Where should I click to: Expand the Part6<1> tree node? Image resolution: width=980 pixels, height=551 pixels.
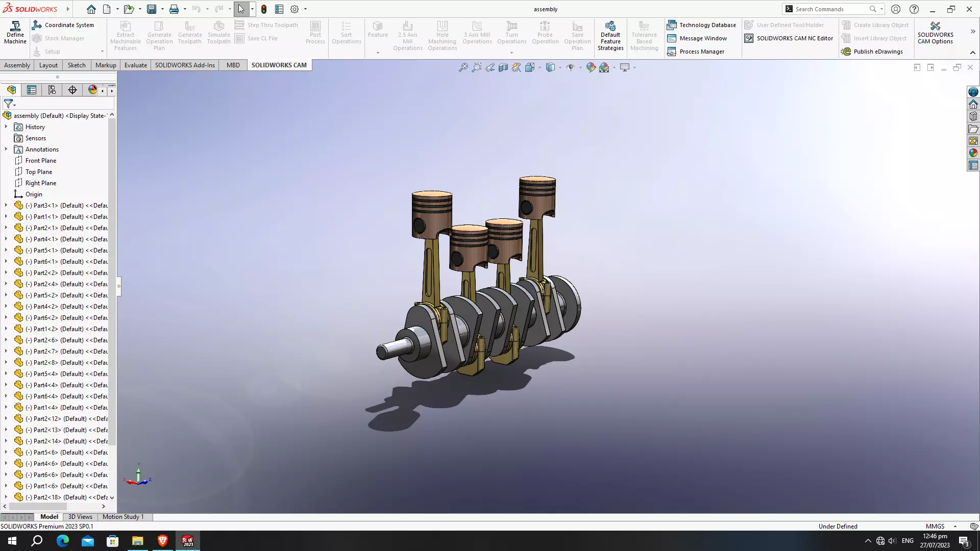point(6,261)
